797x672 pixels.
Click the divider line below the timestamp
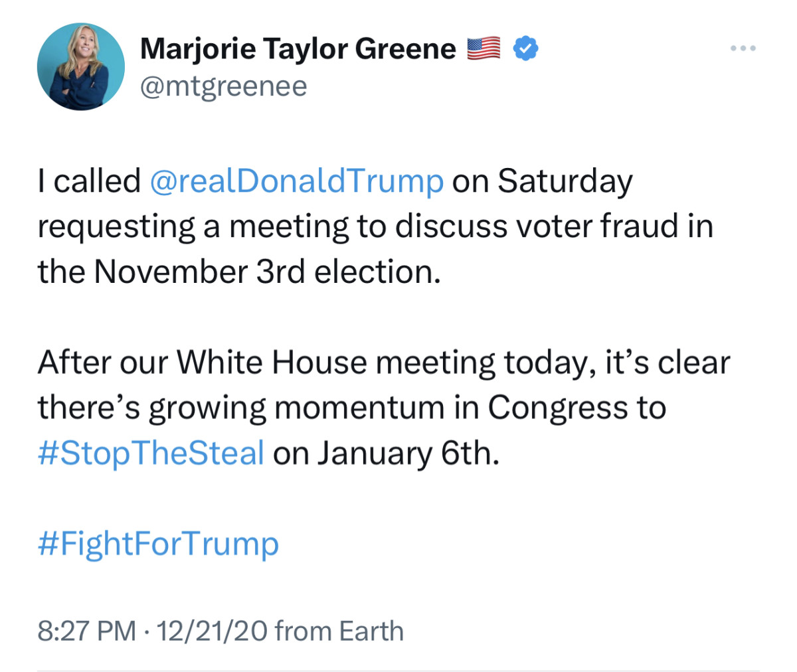(398, 670)
